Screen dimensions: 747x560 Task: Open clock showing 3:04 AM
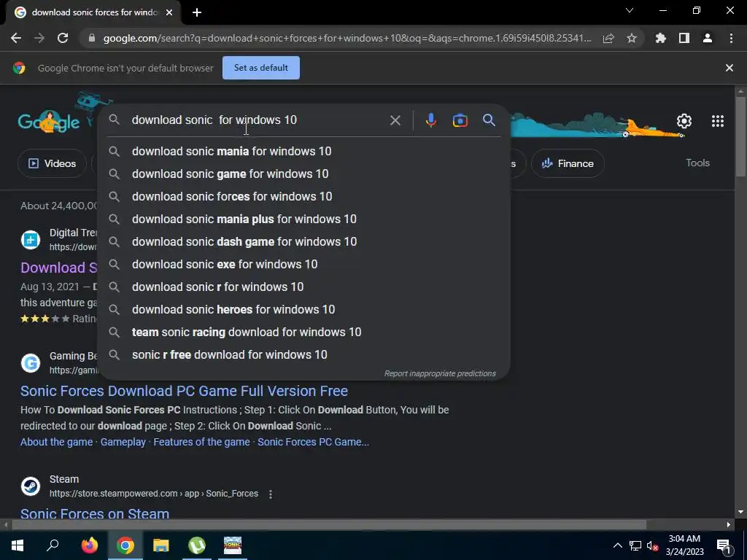(x=684, y=545)
